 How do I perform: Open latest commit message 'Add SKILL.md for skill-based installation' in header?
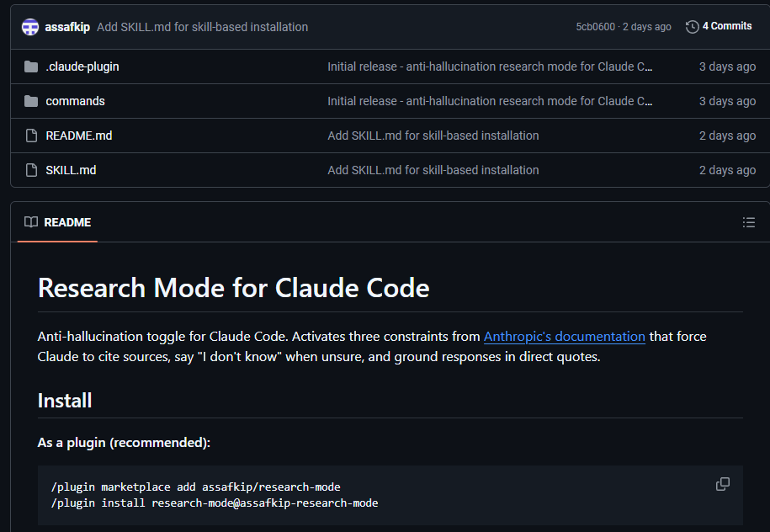point(202,27)
